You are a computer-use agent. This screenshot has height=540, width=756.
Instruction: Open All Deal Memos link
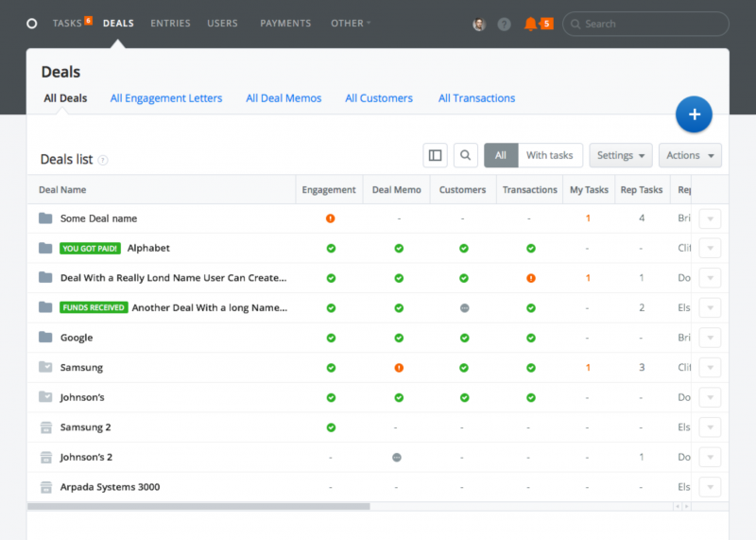(x=283, y=98)
